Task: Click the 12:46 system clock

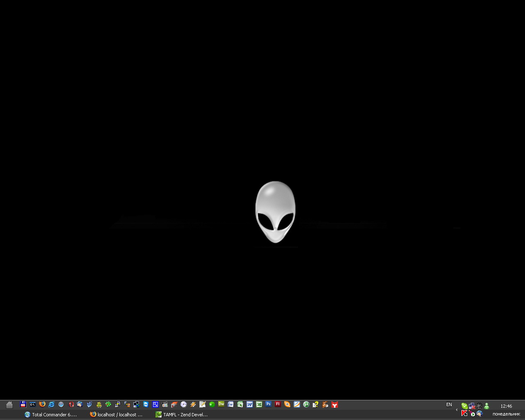Action: click(x=506, y=406)
